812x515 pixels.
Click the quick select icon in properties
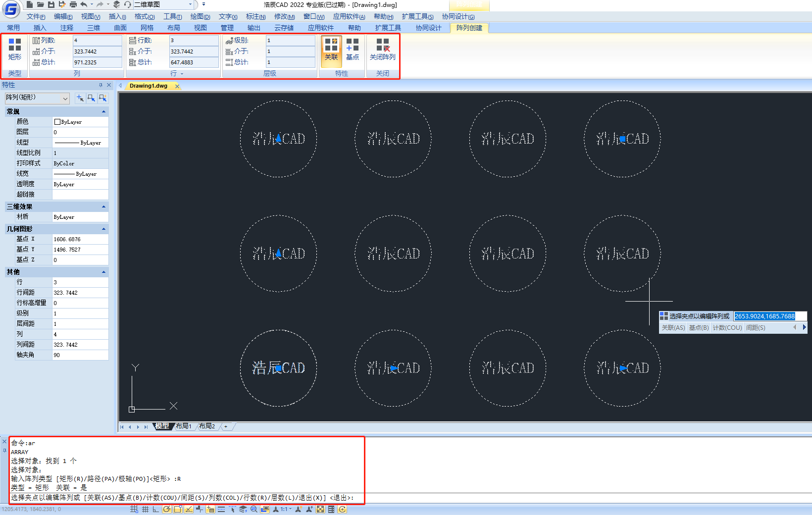102,98
